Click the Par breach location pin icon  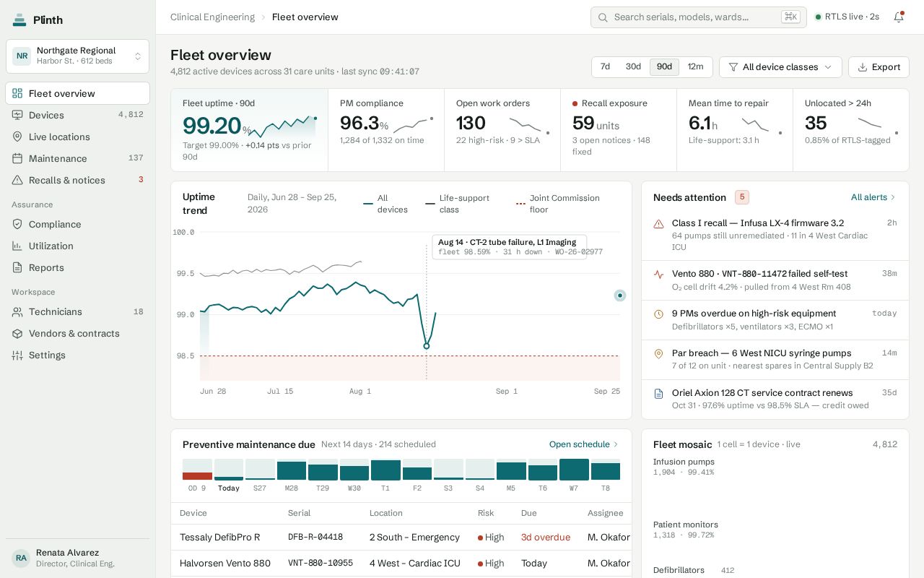[658, 354]
